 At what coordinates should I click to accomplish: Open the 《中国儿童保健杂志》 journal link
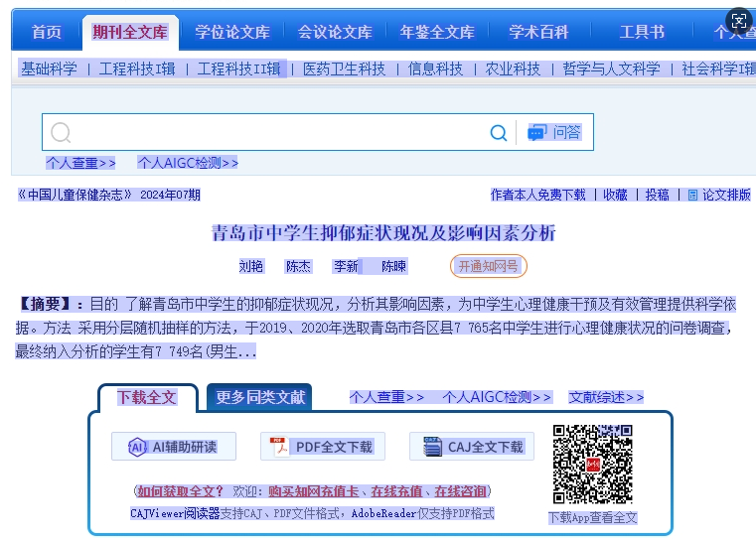76,196
